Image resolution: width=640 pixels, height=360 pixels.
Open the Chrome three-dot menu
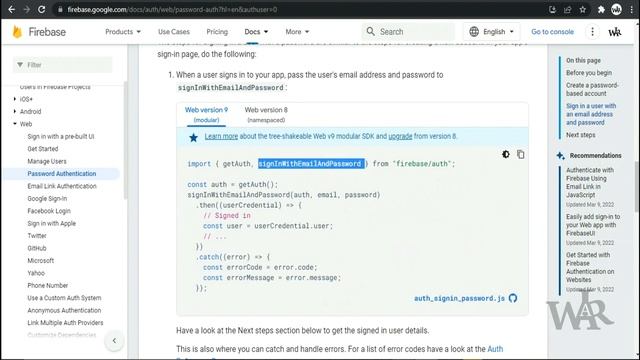point(631,9)
